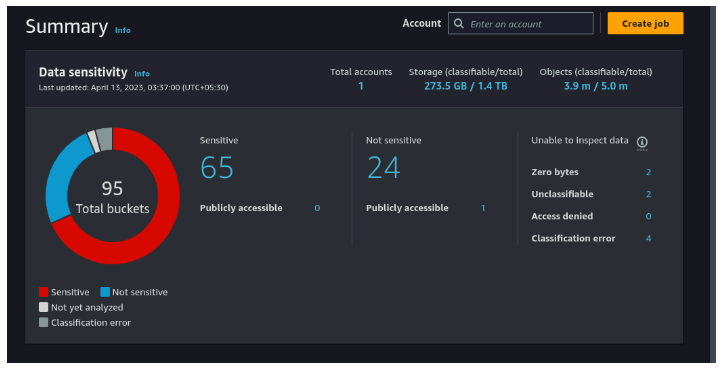Click the Not yet analyzed legend swatch
The height and width of the screenshot is (369, 723).
pyautogui.click(x=43, y=307)
